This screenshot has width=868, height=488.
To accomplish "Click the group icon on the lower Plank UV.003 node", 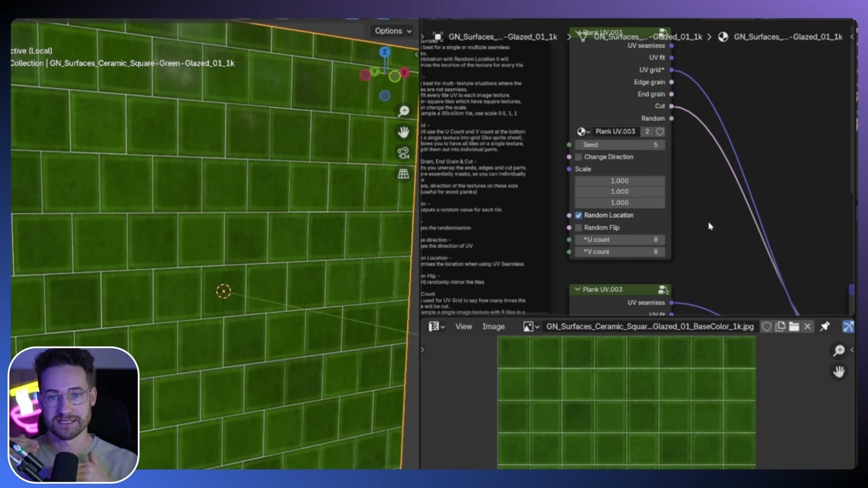I will pyautogui.click(x=663, y=290).
